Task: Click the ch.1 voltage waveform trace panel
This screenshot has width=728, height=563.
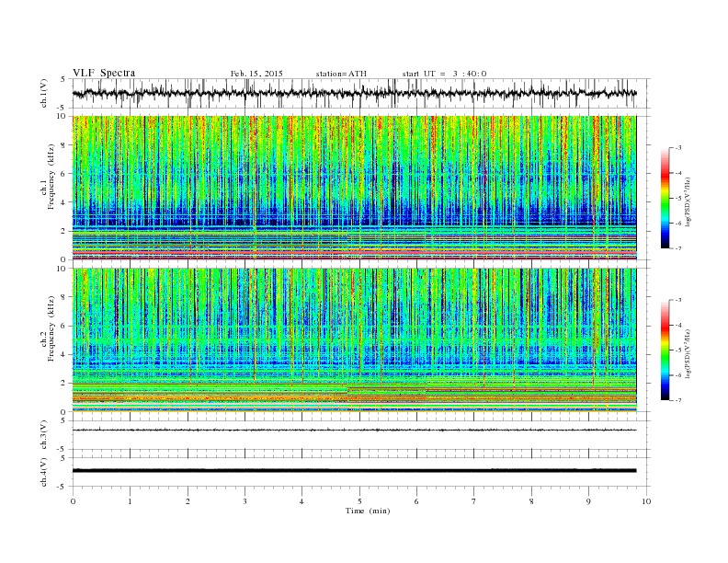Action: 361,93
